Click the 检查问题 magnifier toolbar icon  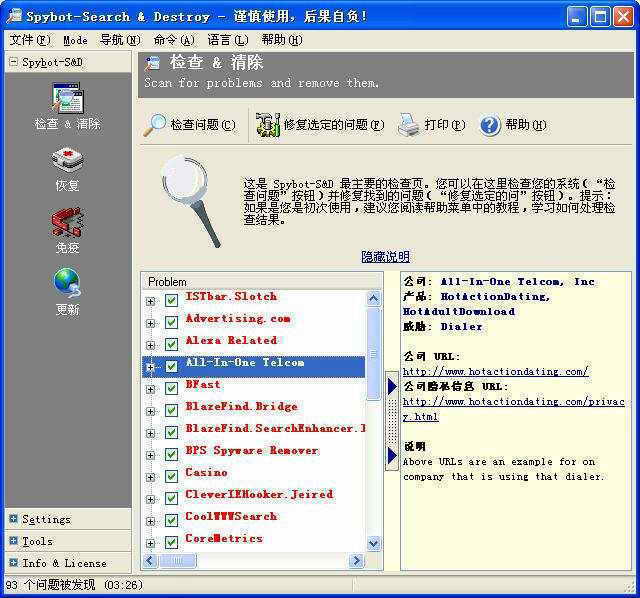tap(155, 125)
